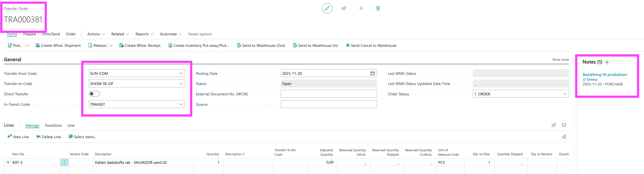
Task: Click the pin icon in Lines toolbar
Action: (564, 137)
